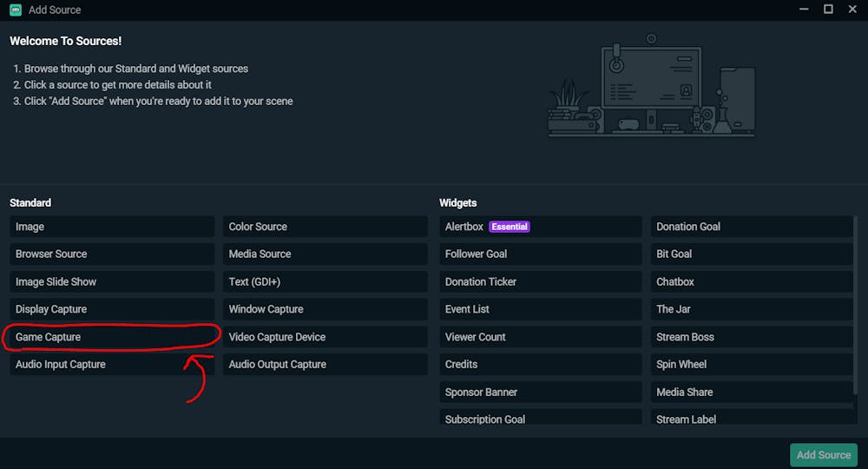Choose the Display Capture source
This screenshot has height=469, width=868.
pyautogui.click(x=112, y=309)
